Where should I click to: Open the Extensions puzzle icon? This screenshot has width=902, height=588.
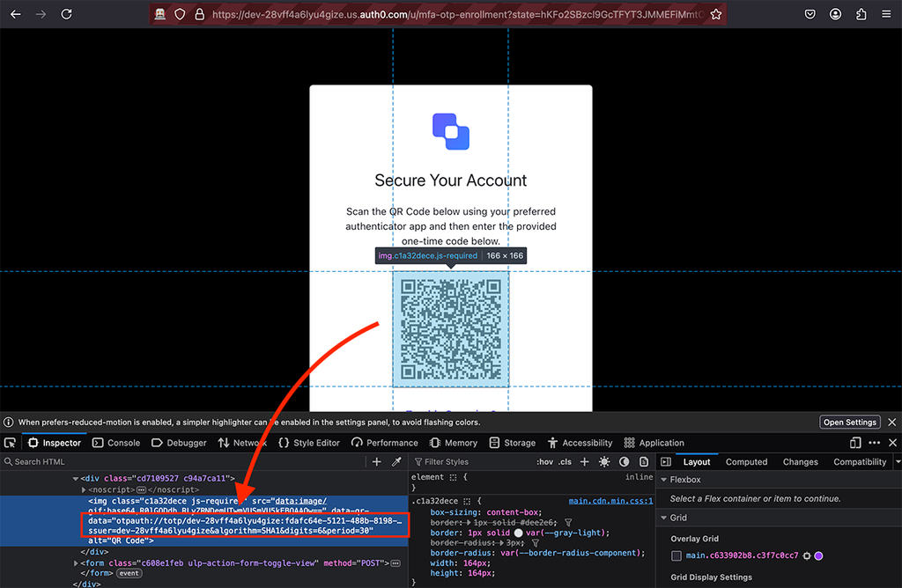tap(861, 14)
